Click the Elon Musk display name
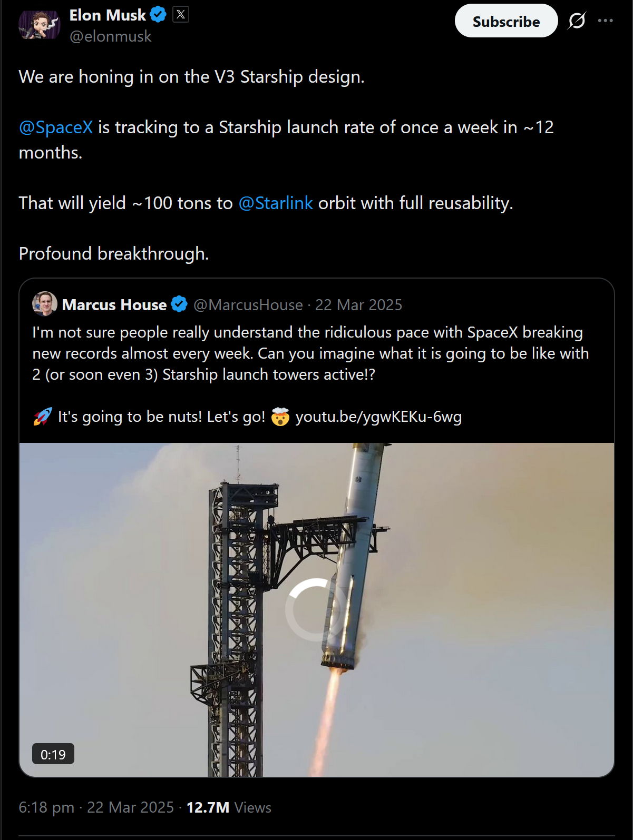 [x=108, y=15]
